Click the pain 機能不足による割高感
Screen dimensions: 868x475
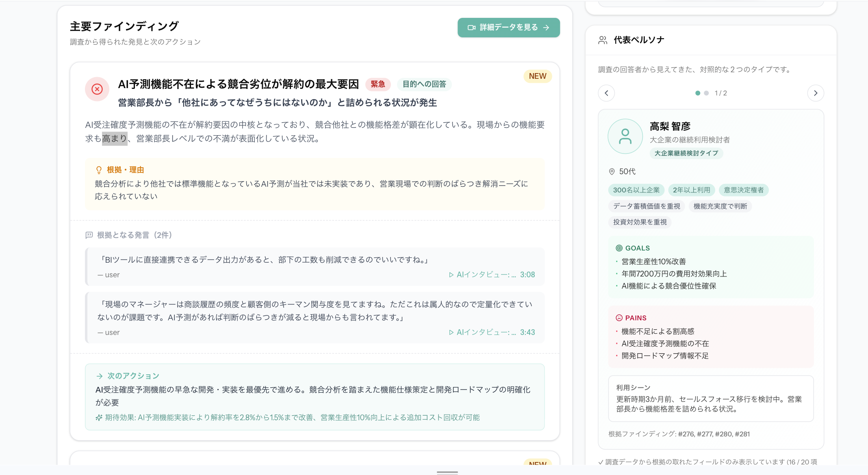point(658,332)
